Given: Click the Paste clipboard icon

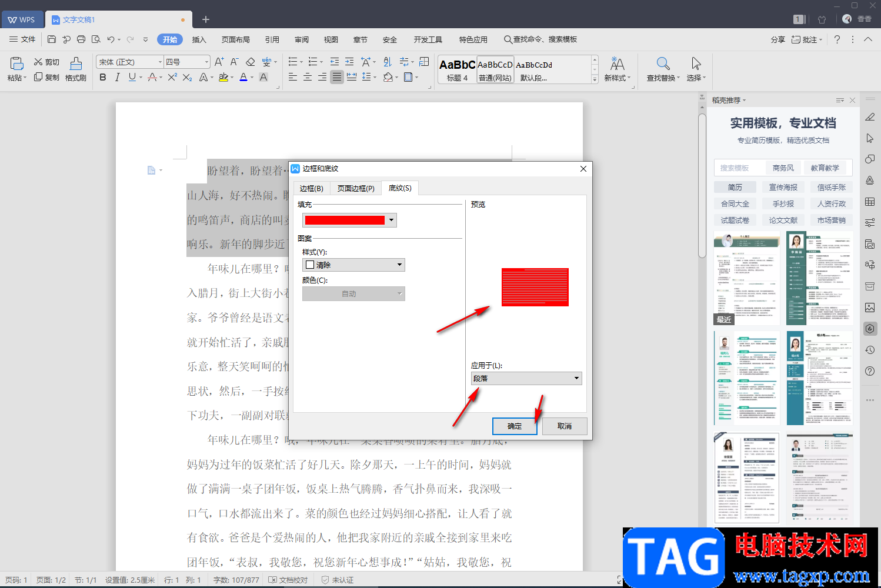Looking at the screenshot, I should (x=16, y=64).
